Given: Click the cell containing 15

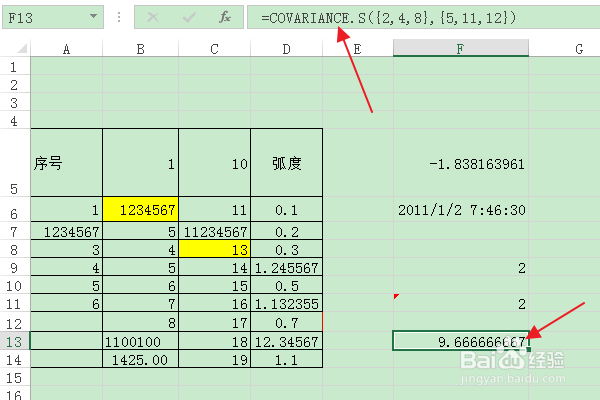Looking at the screenshot, I should (214, 285).
